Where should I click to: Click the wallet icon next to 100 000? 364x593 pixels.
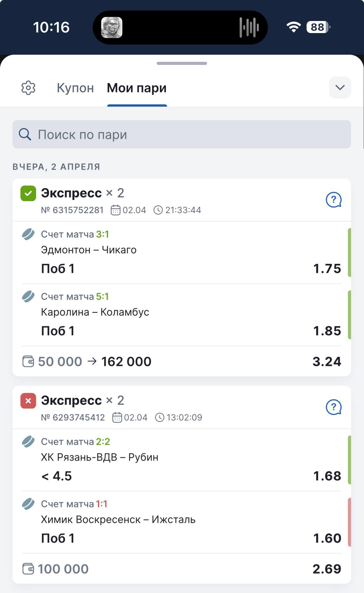coord(28,569)
